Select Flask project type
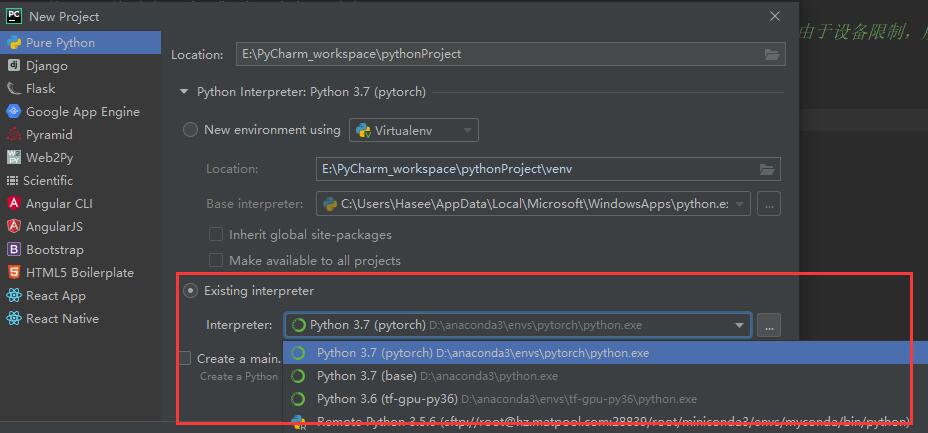The image size is (928, 433). pyautogui.click(x=80, y=89)
